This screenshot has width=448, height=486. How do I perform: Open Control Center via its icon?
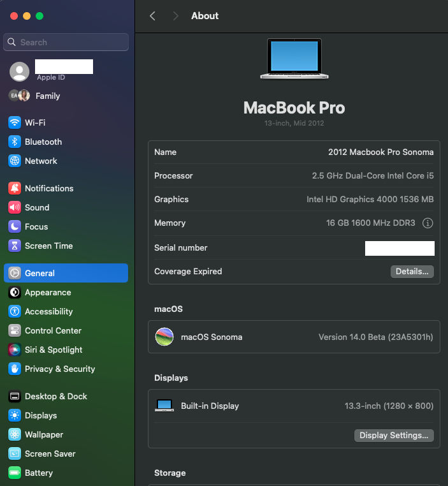[15, 331]
